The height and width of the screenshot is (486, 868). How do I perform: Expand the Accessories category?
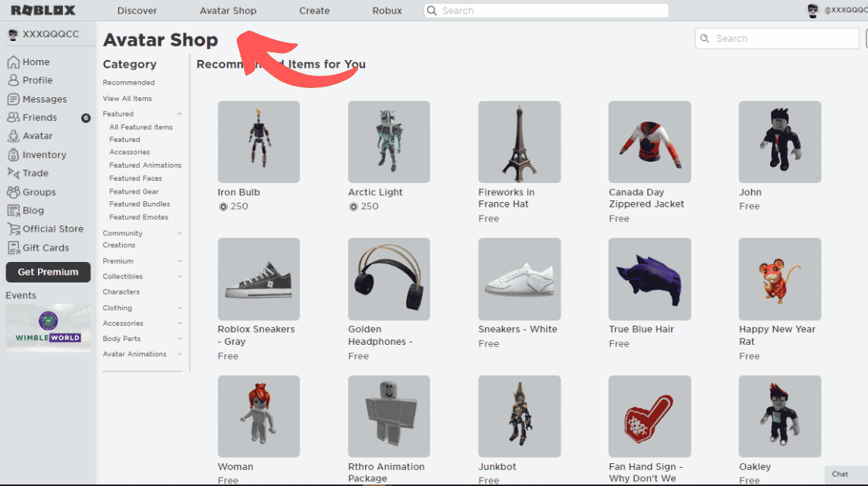[179, 323]
